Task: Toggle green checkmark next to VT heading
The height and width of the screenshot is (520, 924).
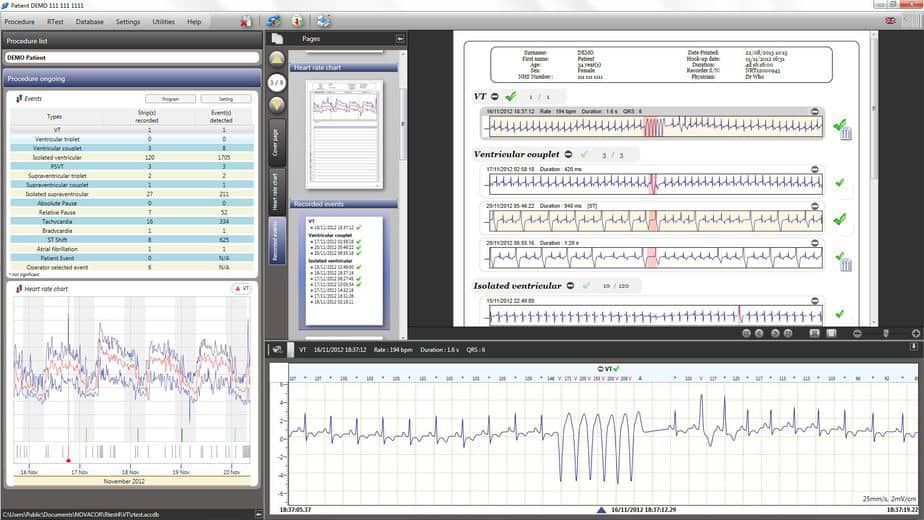Action: [510, 96]
